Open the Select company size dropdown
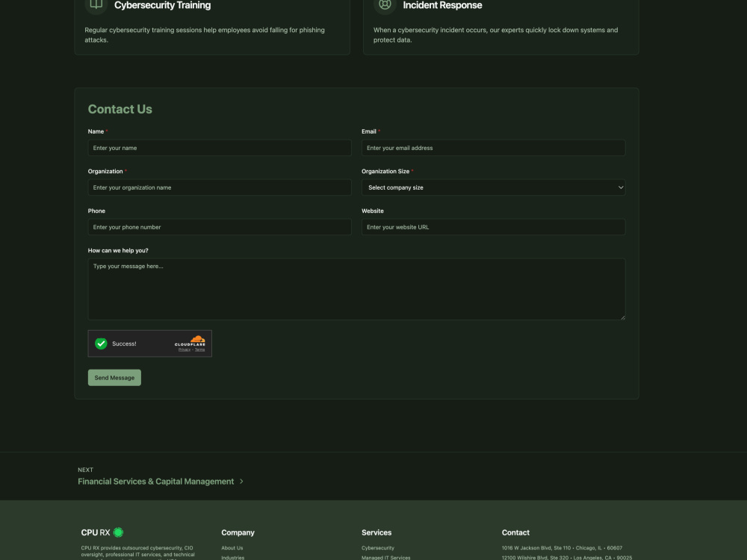 point(493,187)
